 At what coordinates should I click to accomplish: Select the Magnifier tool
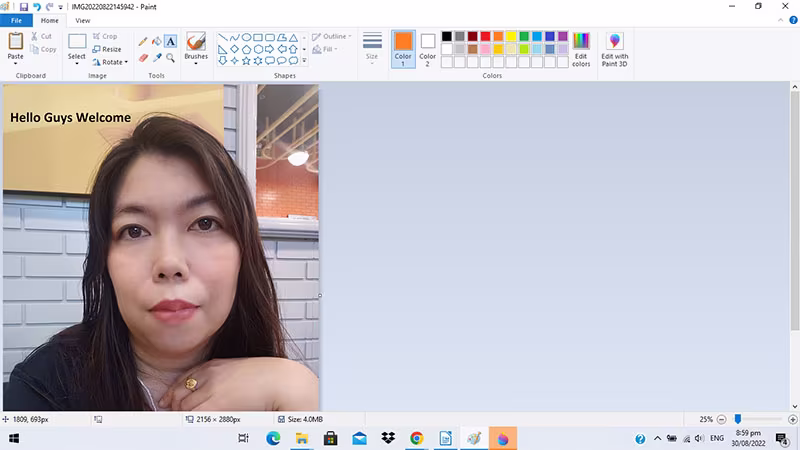pyautogui.click(x=170, y=58)
